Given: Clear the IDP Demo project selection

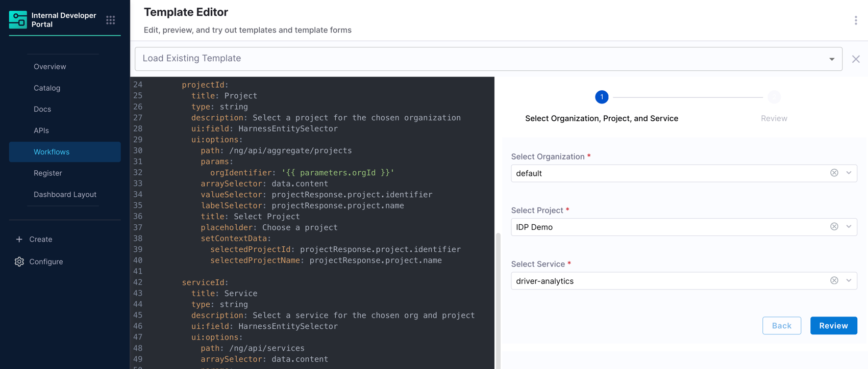Looking at the screenshot, I should (x=834, y=226).
